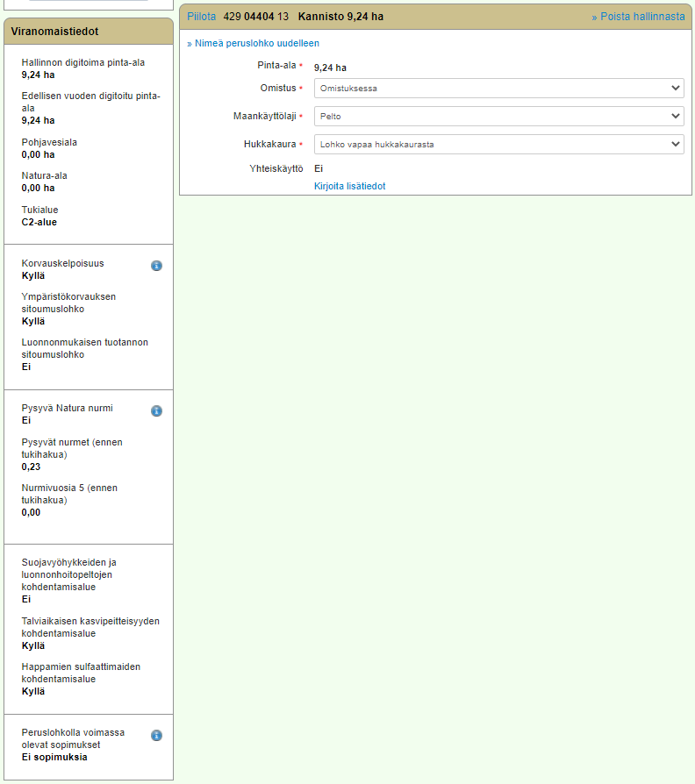Image resolution: width=695 pixels, height=784 pixels.
Task: Click the info icon beside Korvauskelpoisuus
Action: pos(156,266)
